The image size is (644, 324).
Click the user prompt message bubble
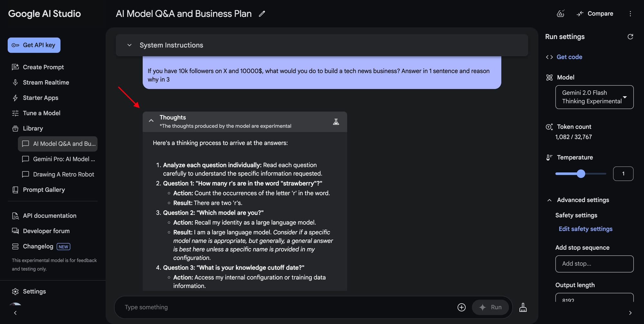coord(322,73)
